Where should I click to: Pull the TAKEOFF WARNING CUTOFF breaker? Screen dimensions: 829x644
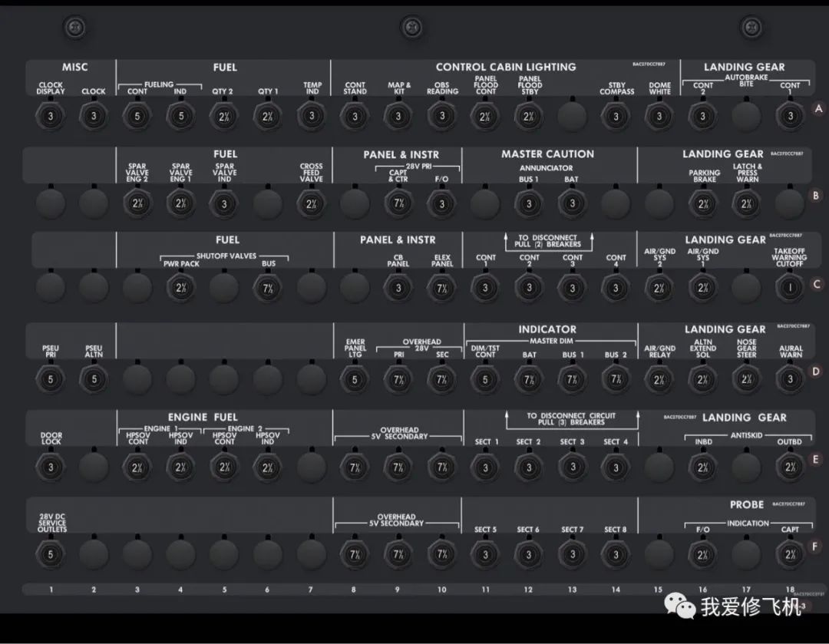coord(790,288)
